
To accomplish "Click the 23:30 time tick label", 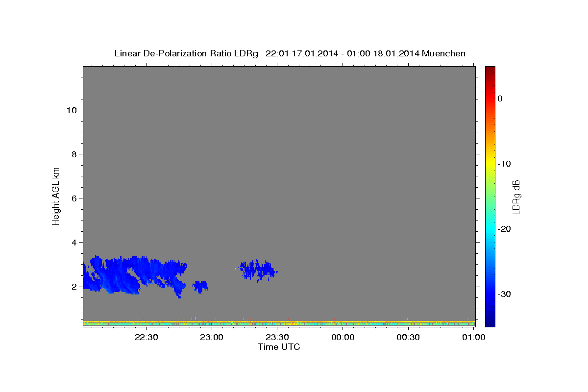I will (x=277, y=337).
